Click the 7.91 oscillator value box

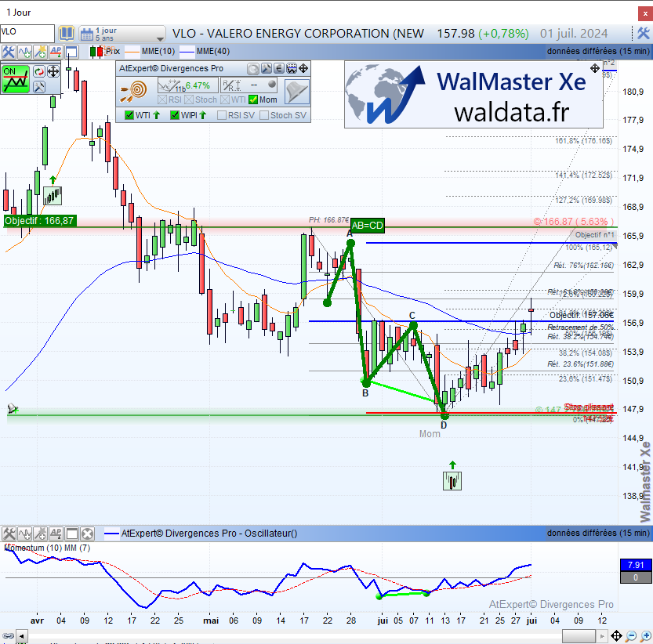click(636, 565)
